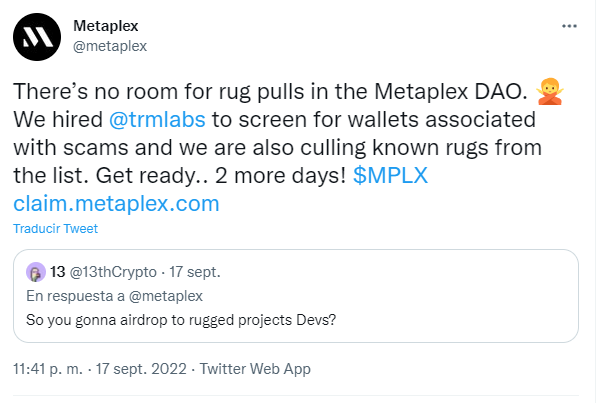Click the "17 sept." date in quoted tweet
This screenshot has height=403, width=604.
[x=193, y=273]
